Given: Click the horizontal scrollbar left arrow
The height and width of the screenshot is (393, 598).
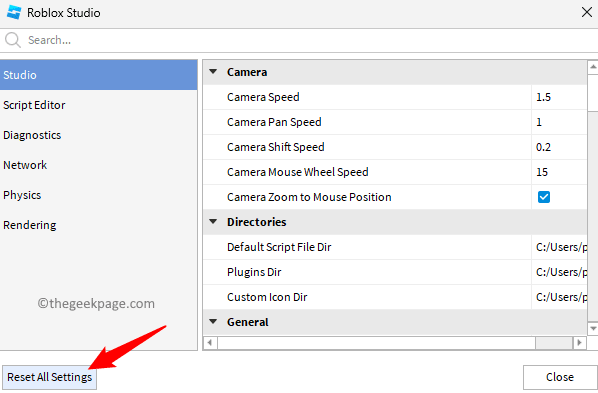Looking at the screenshot, I should 210,343.
